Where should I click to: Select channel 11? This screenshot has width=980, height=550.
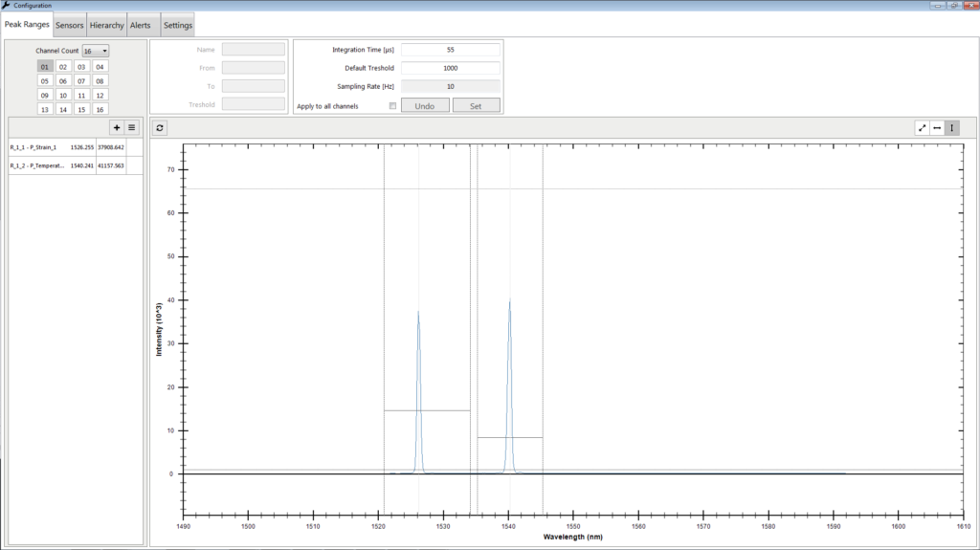pos(81,95)
